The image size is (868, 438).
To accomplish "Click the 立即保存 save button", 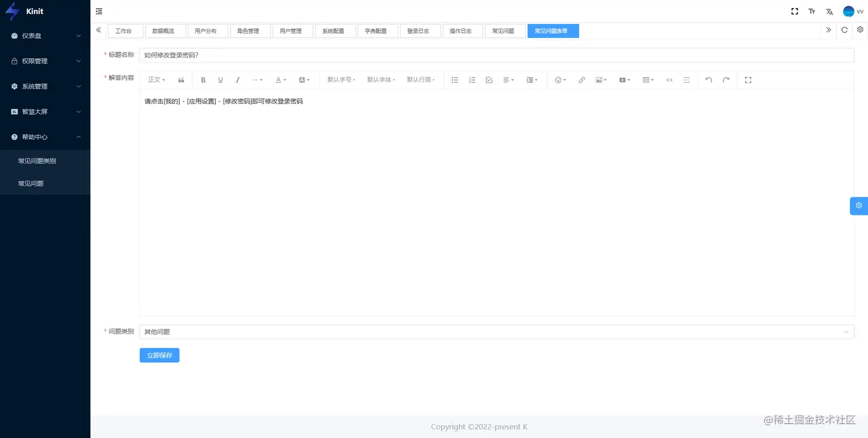I will [x=159, y=355].
